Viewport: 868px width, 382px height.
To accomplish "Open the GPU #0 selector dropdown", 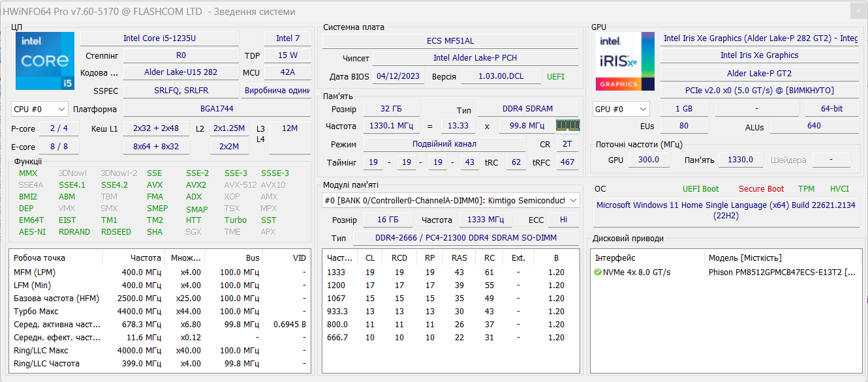I will tap(621, 109).
